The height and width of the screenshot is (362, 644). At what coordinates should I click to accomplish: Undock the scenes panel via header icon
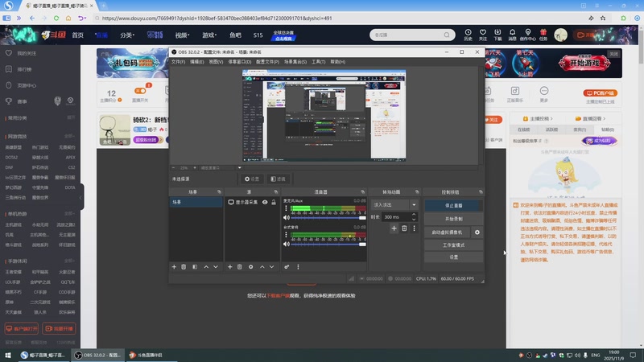(219, 192)
